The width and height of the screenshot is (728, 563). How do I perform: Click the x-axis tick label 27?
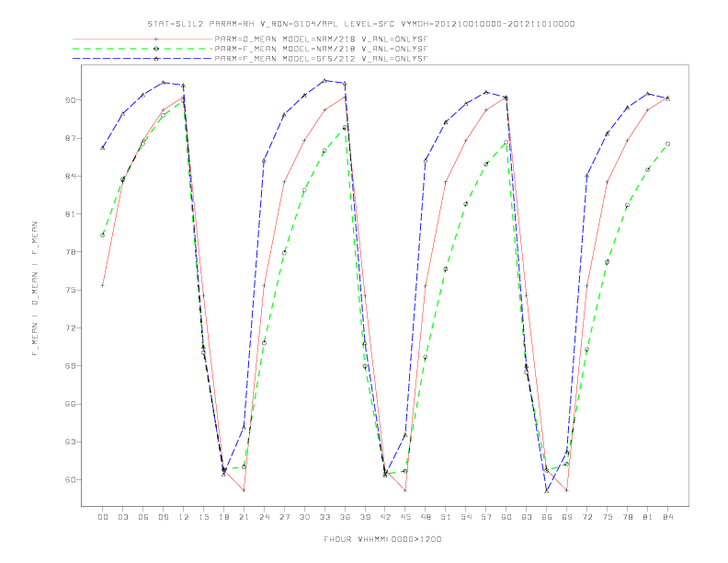[x=284, y=517]
